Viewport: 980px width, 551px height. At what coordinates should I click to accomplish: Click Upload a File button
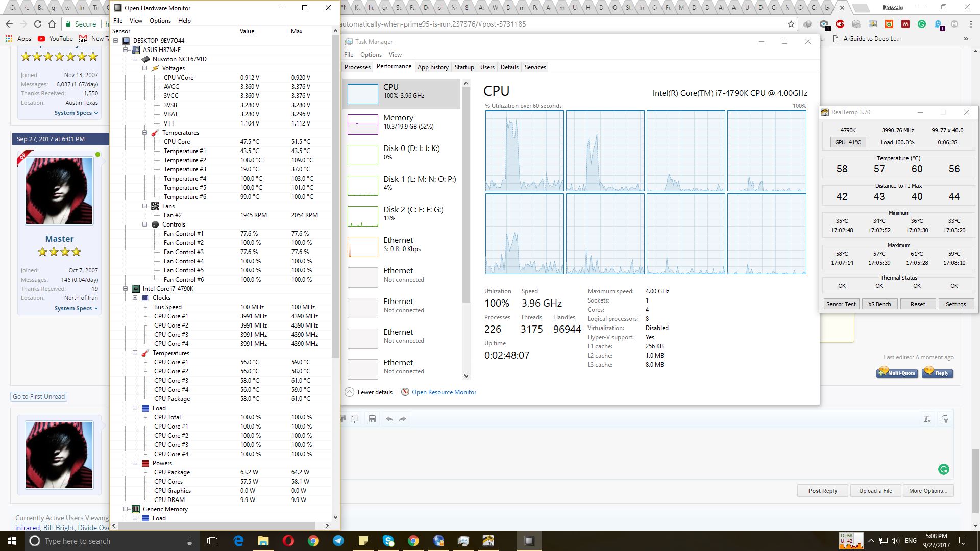click(x=875, y=491)
